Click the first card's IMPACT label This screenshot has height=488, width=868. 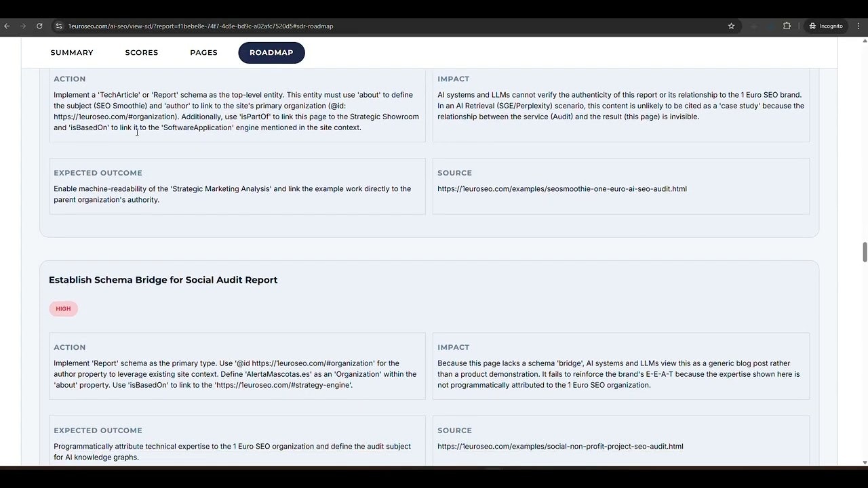pyautogui.click(x=454, y=79)
